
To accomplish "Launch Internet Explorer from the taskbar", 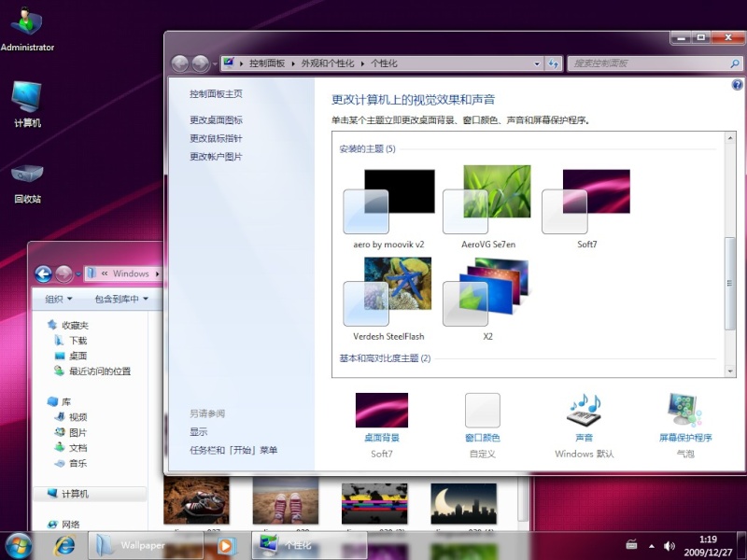I will pos(64,546).
